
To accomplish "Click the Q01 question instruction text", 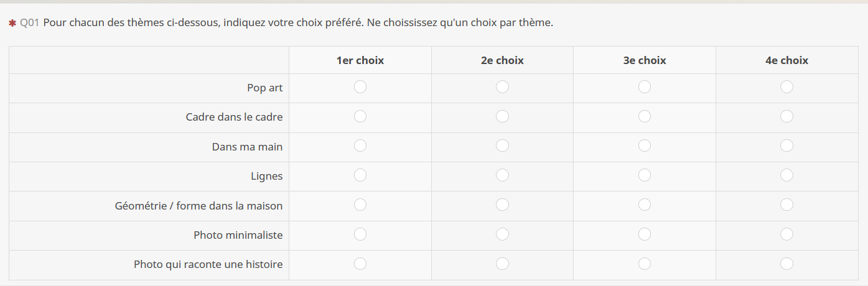I will [298, 23].
